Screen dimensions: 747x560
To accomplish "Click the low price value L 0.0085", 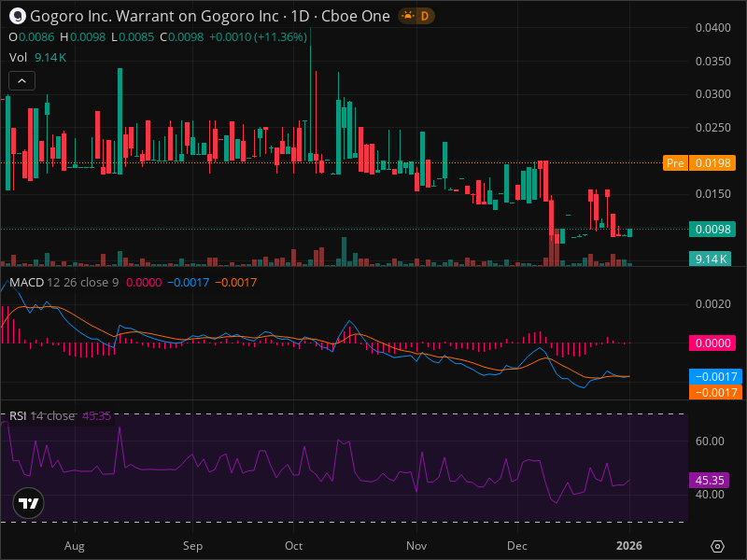I will point(133,37).
